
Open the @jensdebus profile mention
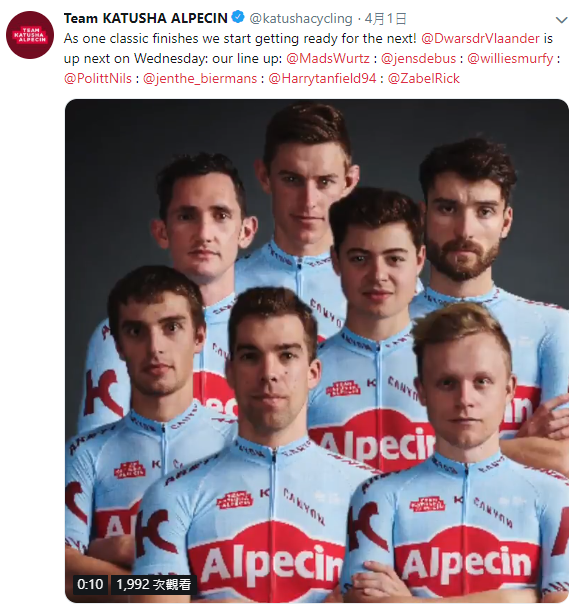click(x=418, y=59)
